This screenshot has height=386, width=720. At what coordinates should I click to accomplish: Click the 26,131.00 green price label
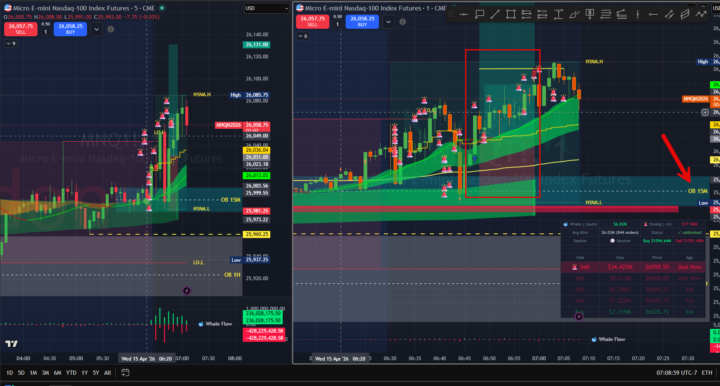pyautogui.click(x=256, y=45)
